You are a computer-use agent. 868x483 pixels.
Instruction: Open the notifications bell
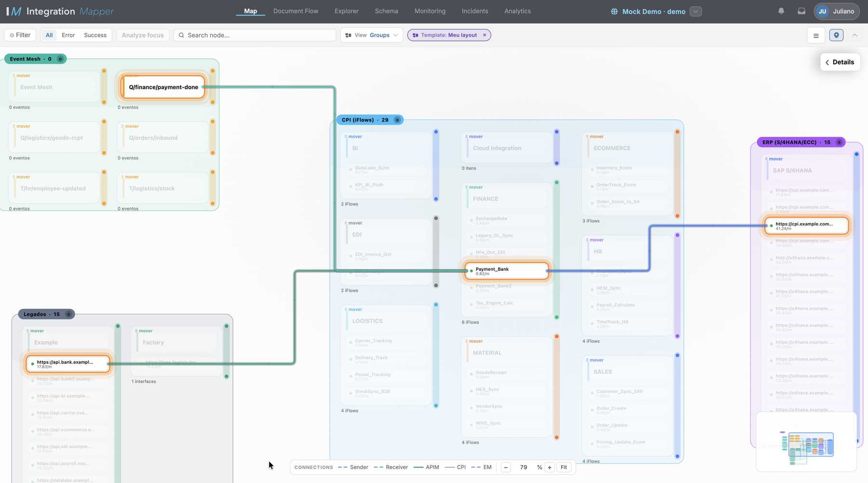(x=781, y=11)
